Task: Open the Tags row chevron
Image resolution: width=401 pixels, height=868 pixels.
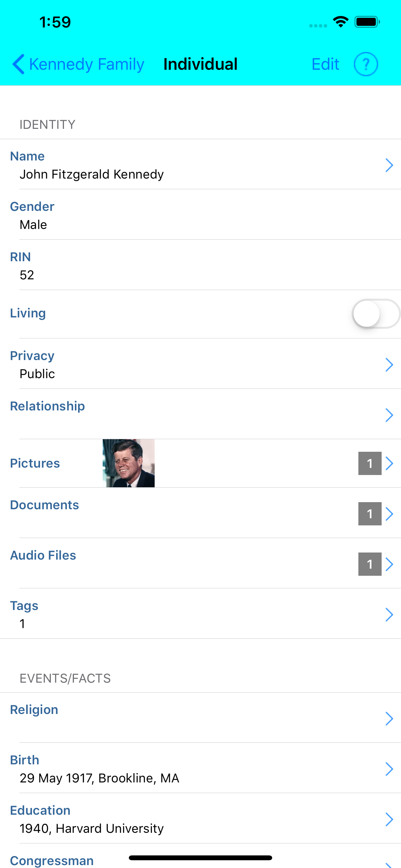Action: [389, 615]
